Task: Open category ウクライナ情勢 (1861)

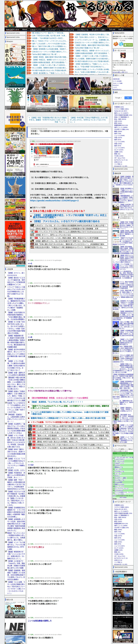Action: (x=121, y=109)
